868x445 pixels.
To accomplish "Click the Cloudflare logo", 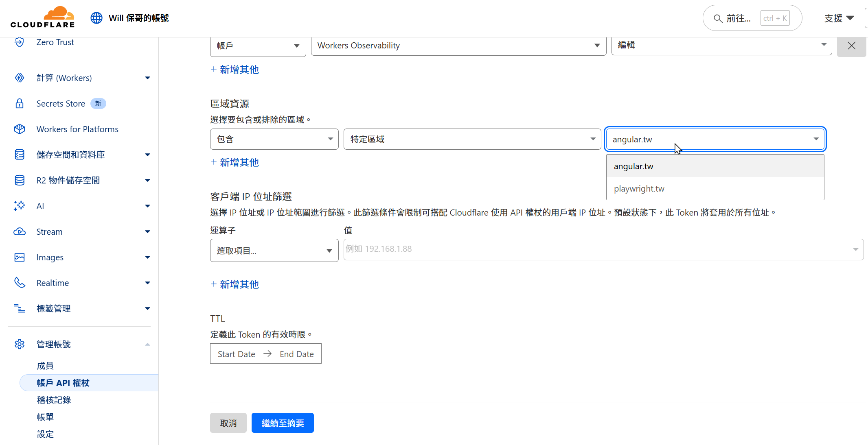I will tap(43, 17).
